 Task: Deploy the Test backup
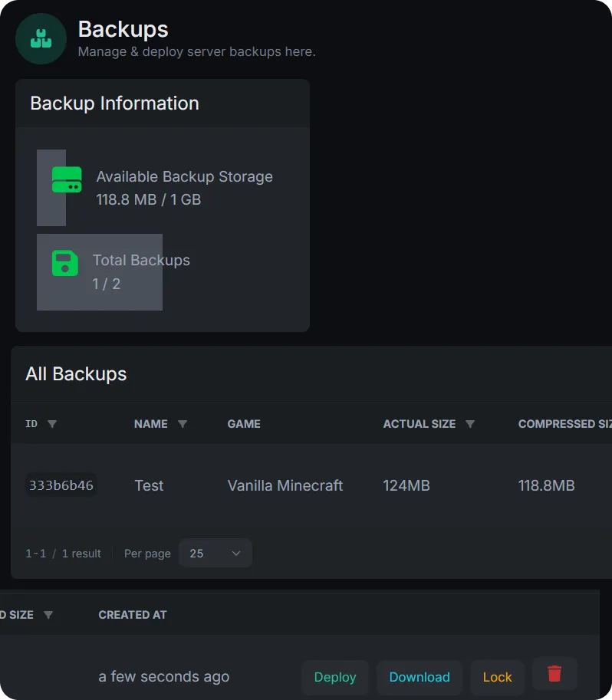point(335,677)
